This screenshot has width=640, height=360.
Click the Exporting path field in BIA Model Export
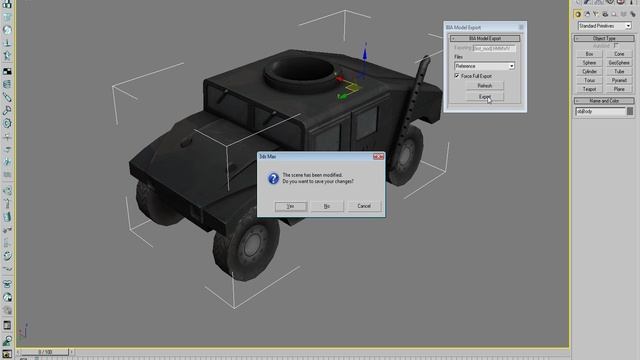coord(494,48)
